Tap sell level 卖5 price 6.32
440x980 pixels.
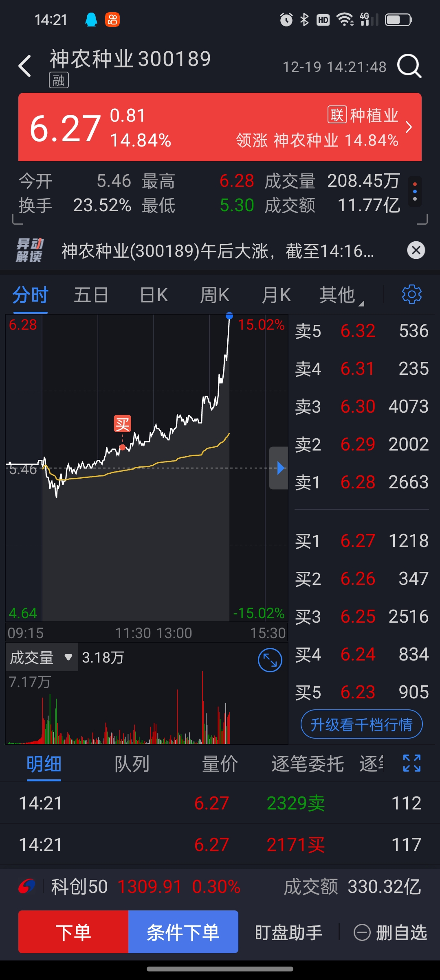tap(362, 331)
